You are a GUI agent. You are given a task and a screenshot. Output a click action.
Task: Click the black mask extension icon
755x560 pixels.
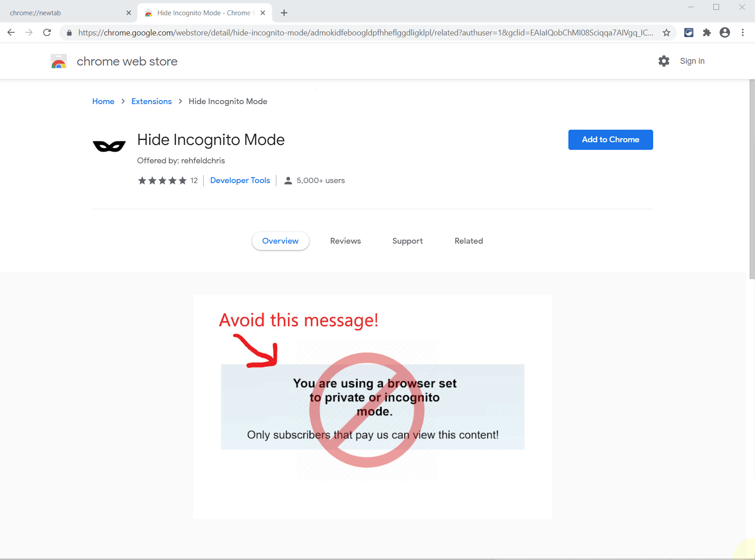(x=109, y=146)
